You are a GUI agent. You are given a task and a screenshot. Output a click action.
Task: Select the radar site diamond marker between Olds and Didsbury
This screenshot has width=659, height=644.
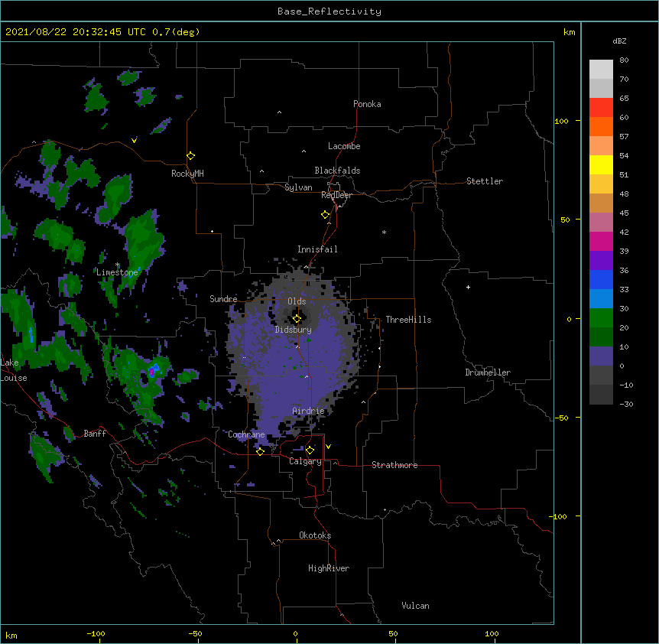click(x=297, y=319)
